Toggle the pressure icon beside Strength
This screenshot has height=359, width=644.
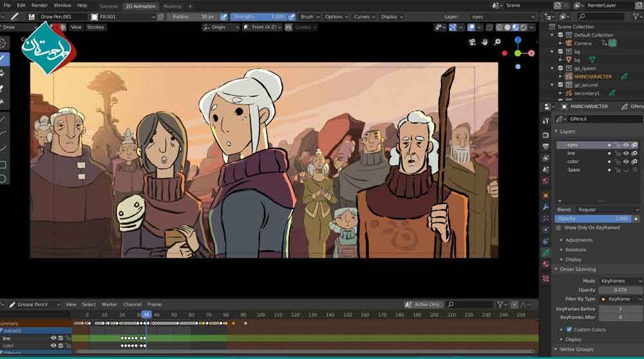[x=292, y=17]
